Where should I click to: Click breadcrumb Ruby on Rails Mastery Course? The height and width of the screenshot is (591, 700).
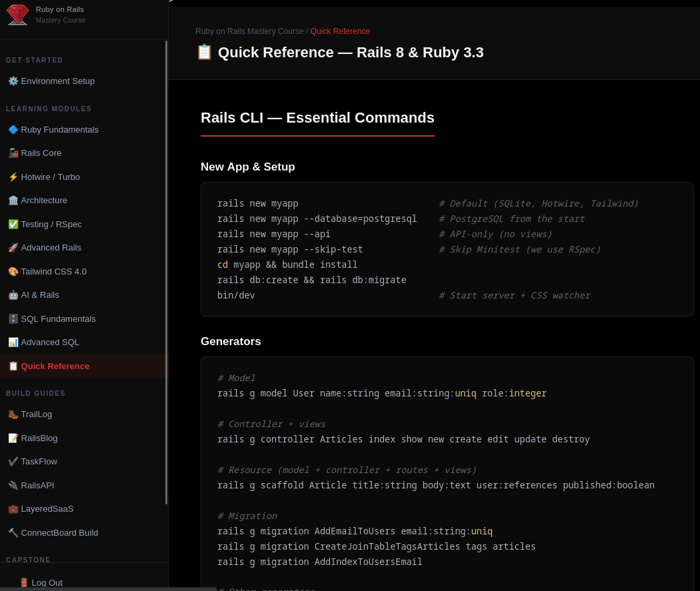click(249, 31)
